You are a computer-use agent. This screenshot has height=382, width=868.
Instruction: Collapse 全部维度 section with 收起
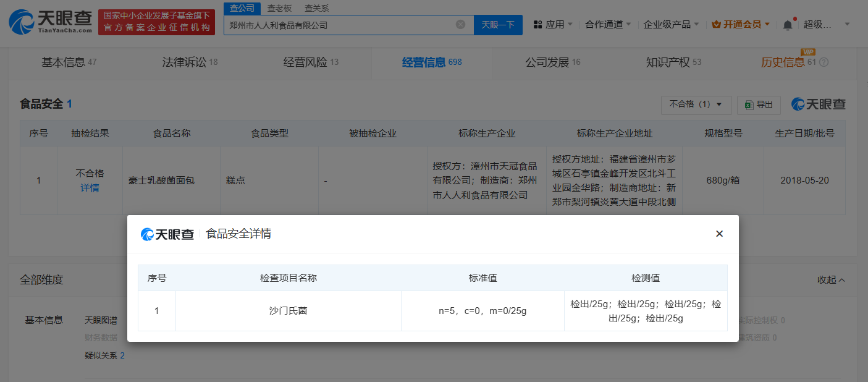[831, 280]
